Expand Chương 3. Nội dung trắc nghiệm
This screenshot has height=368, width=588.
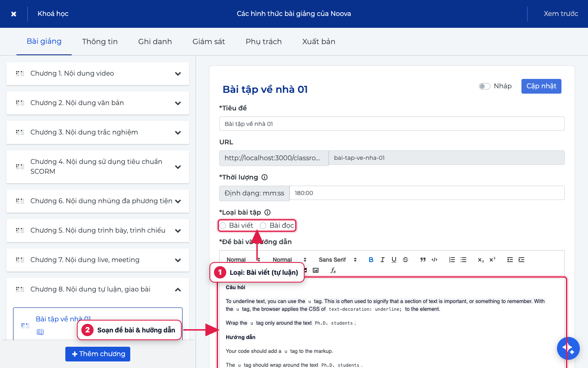178,133
